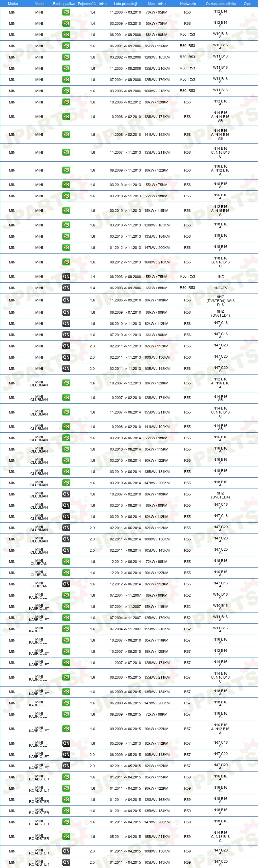258x868 pixels.
Task: Click the Opis column header
Action: click(x=247, y=4)
